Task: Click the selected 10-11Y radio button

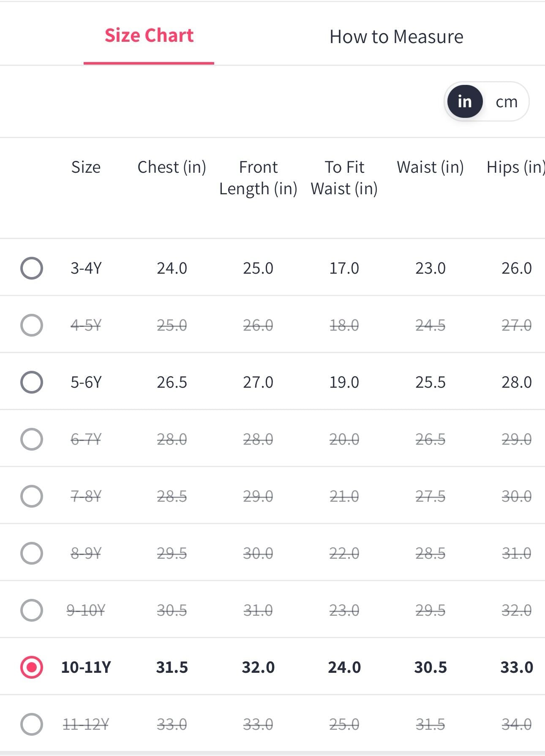Action: point(32,667)
